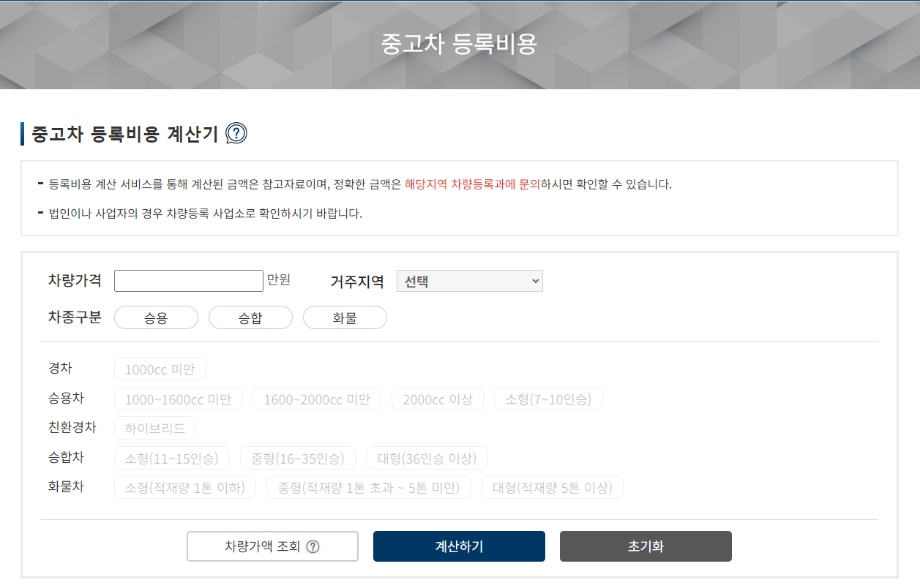Click the 차량가격 input field
Viewport: 920px width, 588px height.
188,280
